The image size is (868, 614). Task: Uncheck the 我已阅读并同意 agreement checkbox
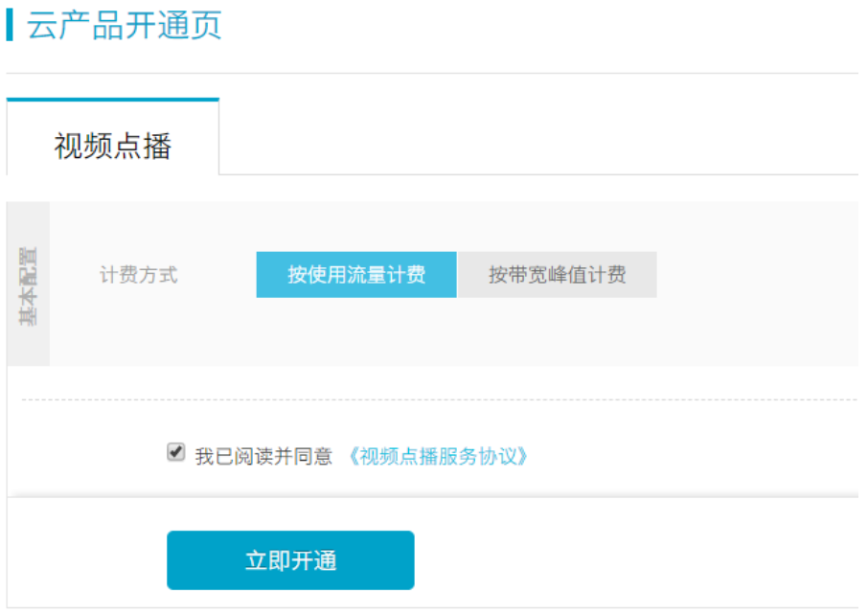176,452
